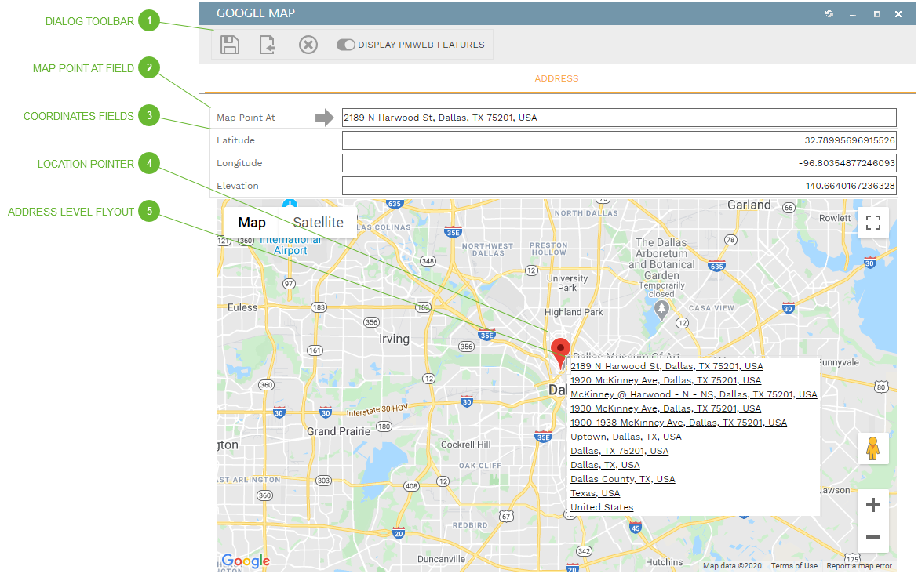
Task: Click the Save icon in the dialog toolbar
Action: click(229, 45)
